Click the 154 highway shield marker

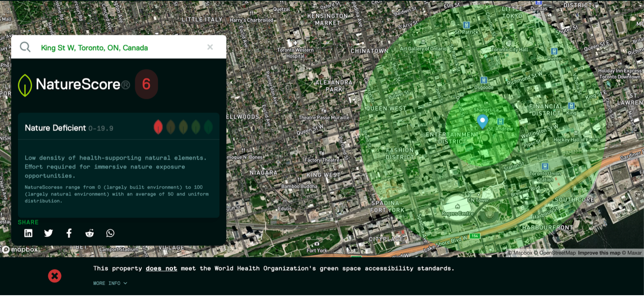pyautogui.click(x=475, y=236)
